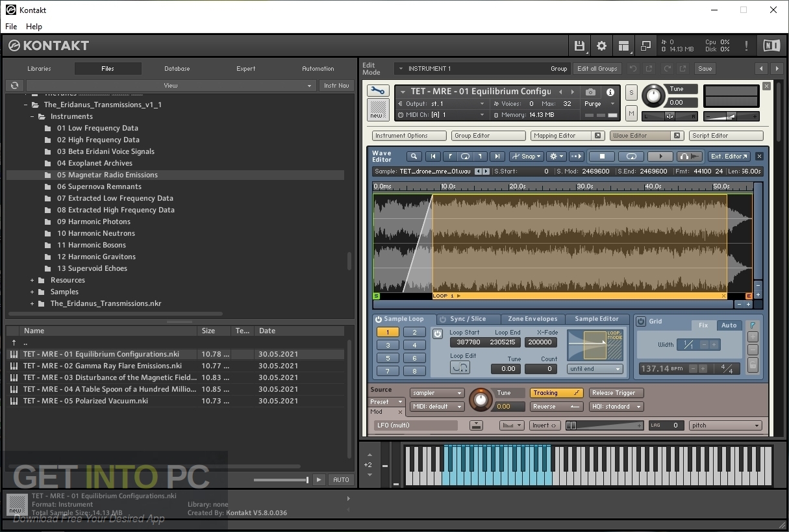This screenshot has width=789, height=532.
Task: Click the Loop Edit icon button
Action: coord(460,368)
